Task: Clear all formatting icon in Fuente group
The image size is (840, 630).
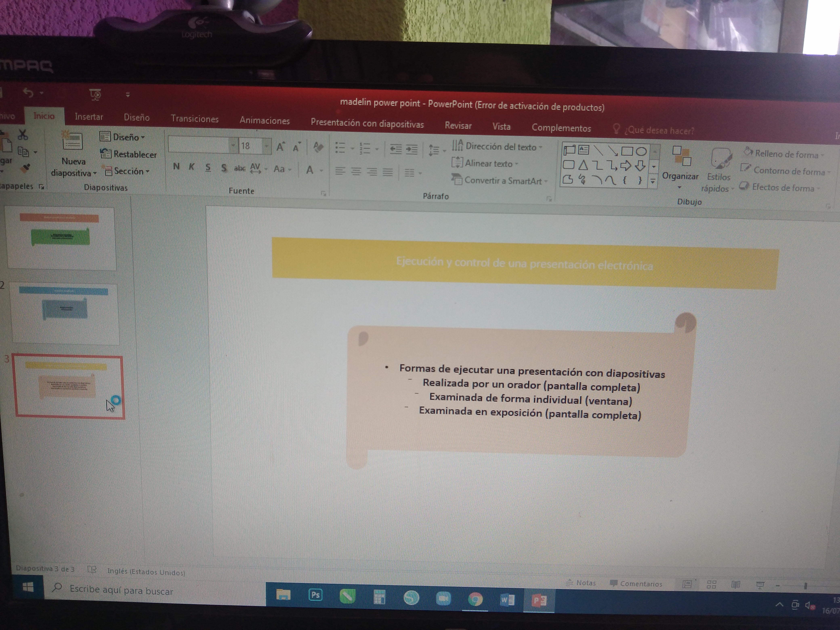Action: click(318, 147)
